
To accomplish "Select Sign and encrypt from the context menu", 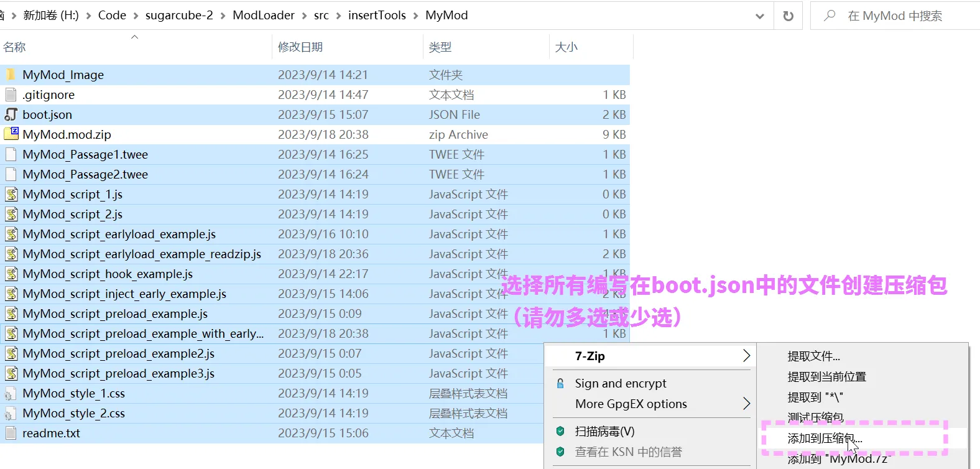I will tap(620, 383).
